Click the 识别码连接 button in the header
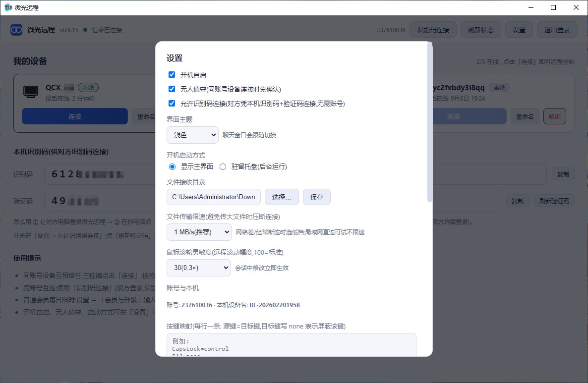This screenshot has width=588, height=383. (x=433, y=30)
